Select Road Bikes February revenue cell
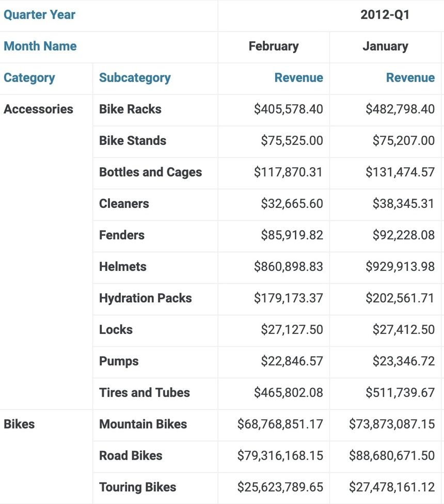Image resolution: width=444 pixels, height=504 pixels. (x=280, y=456)
